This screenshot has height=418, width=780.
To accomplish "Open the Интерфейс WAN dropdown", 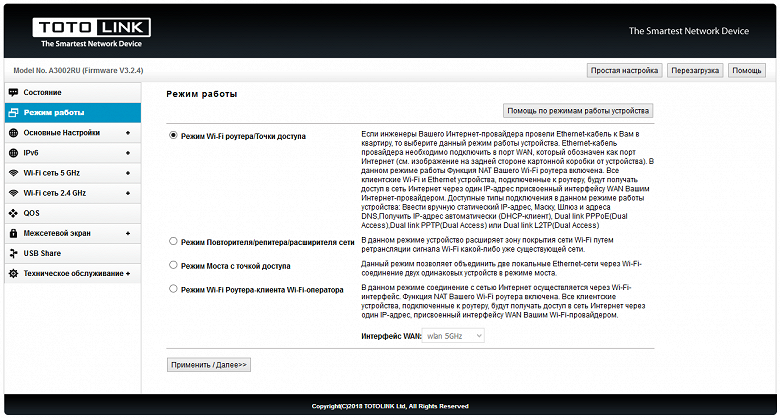I will 453,336.
